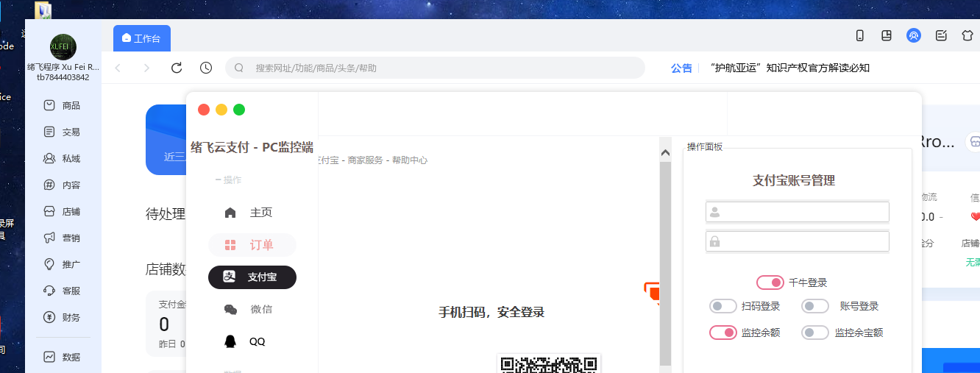980x373 pixels.
Task: Click the gray vertical scrollbar thumb
Action: tap(665, 263)
